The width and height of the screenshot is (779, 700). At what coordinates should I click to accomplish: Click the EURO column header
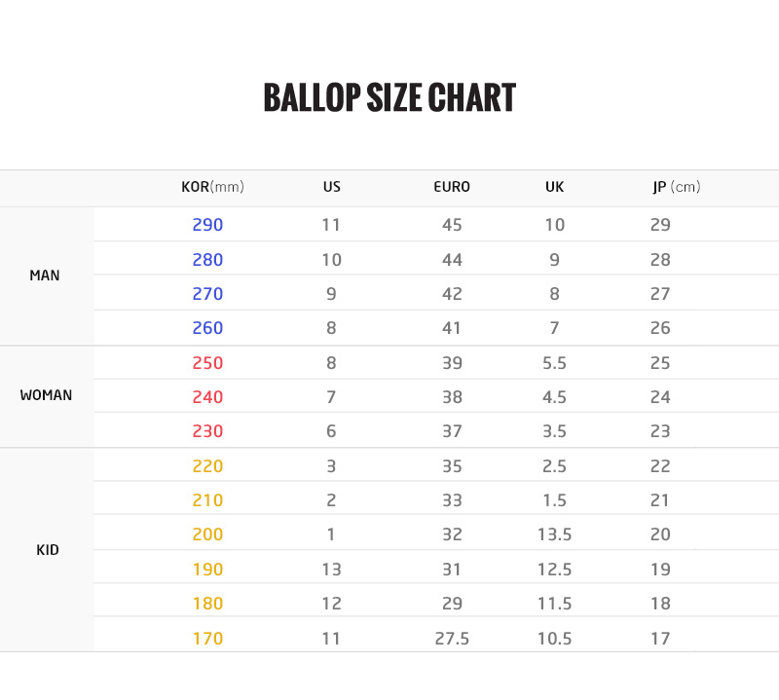tap(452, 187)
